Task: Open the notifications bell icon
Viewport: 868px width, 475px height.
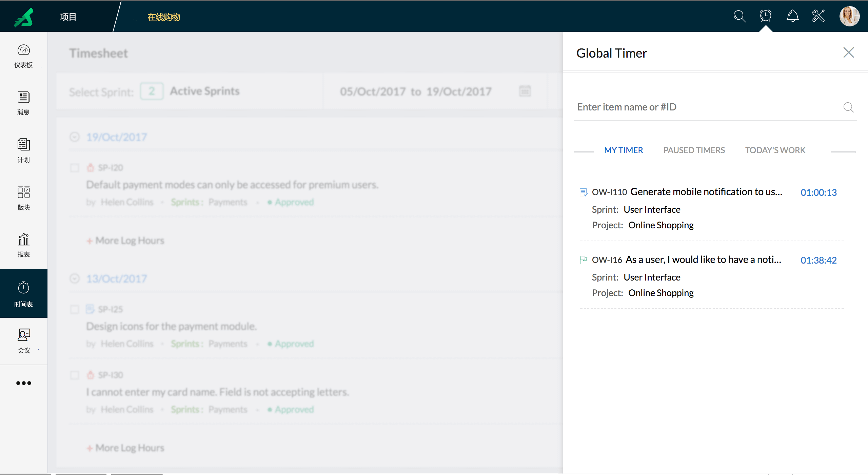Action: click(792, 16)
